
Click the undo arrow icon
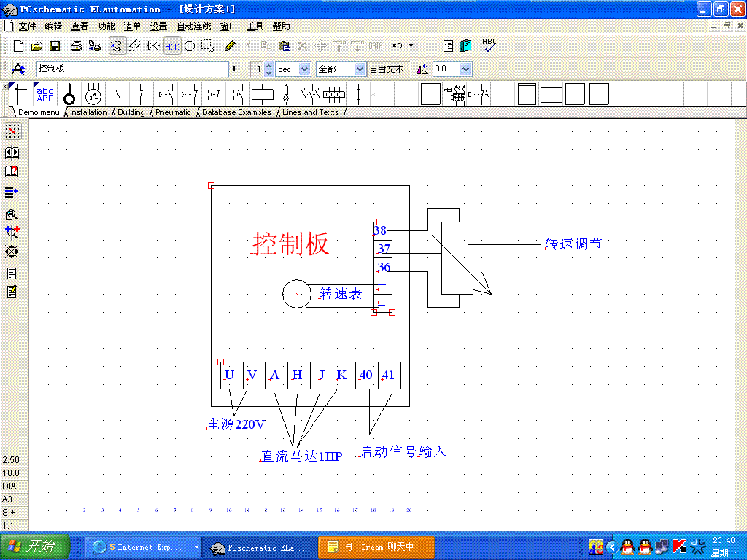click(398, 46)
